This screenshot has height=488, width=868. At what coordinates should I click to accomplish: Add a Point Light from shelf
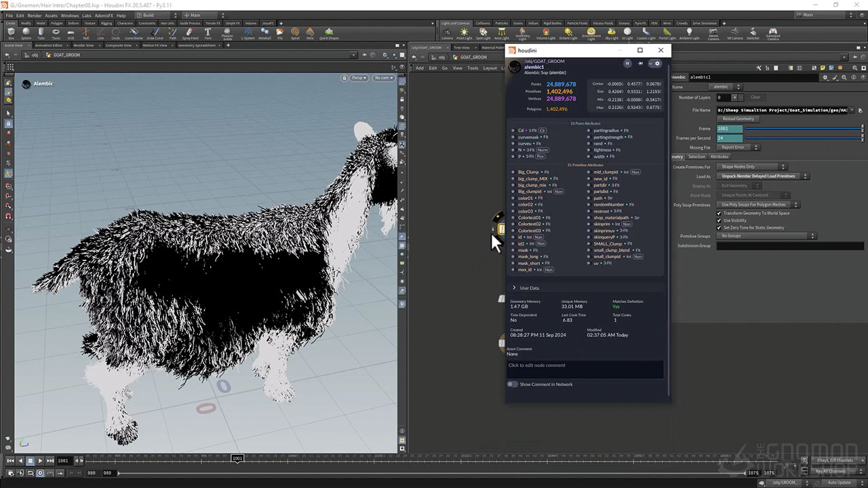pyautogui.click(x=465, y=33)
